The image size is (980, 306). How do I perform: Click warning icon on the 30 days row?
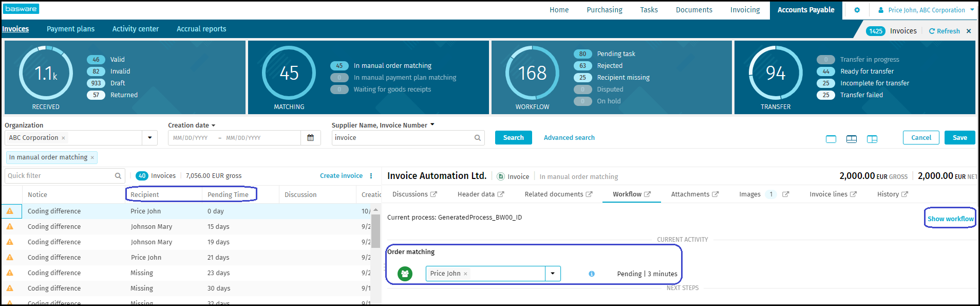pos(10,288)
